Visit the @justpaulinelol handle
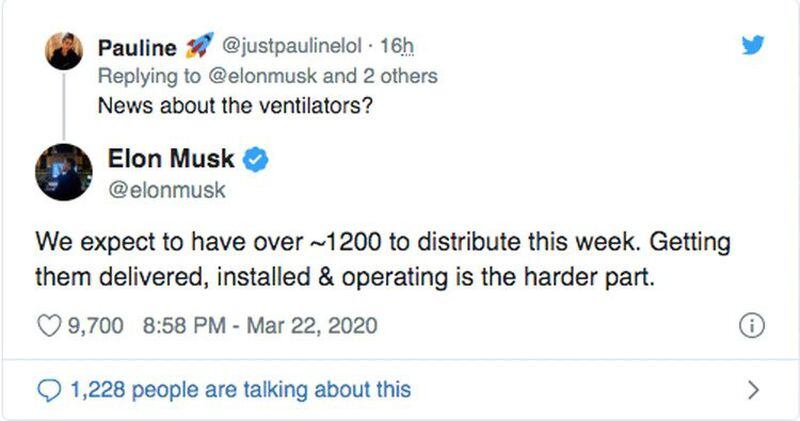800x421 pixels. tap(291, 46)
